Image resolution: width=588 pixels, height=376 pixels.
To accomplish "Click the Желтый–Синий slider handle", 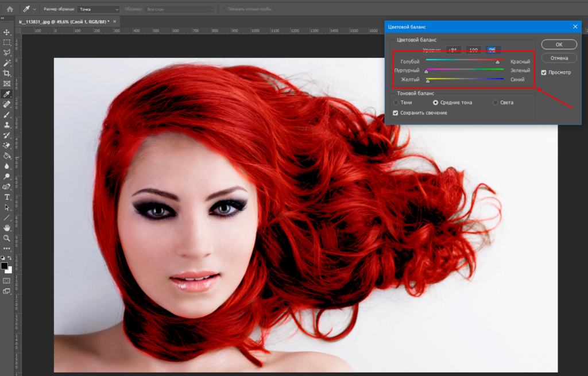I will pos(428,80).
